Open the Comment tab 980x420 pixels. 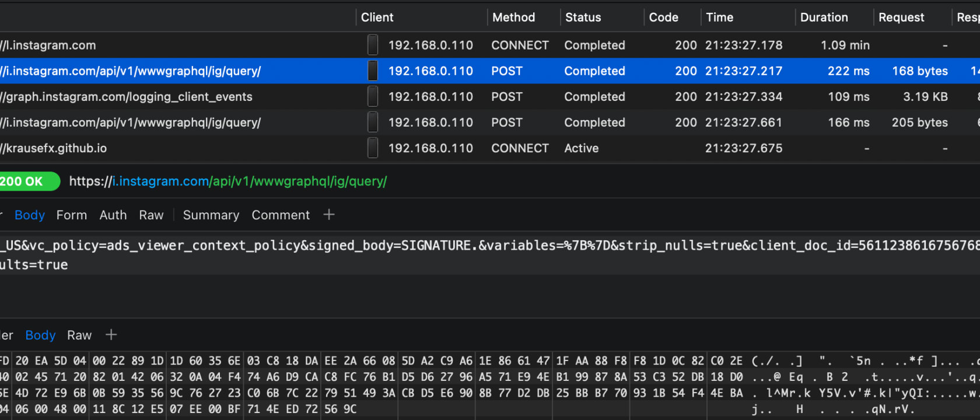click(x=281, y=215)
